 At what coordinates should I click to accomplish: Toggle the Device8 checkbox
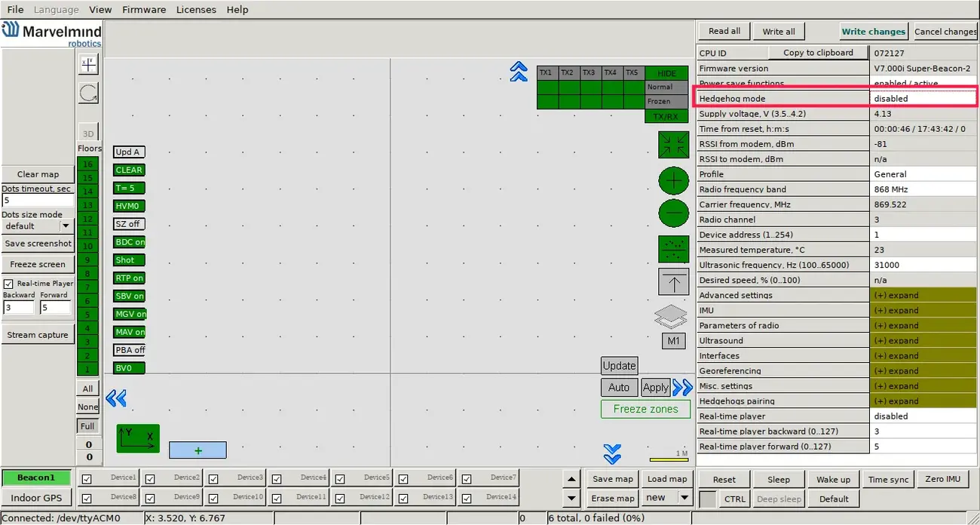tap(87, 499)
